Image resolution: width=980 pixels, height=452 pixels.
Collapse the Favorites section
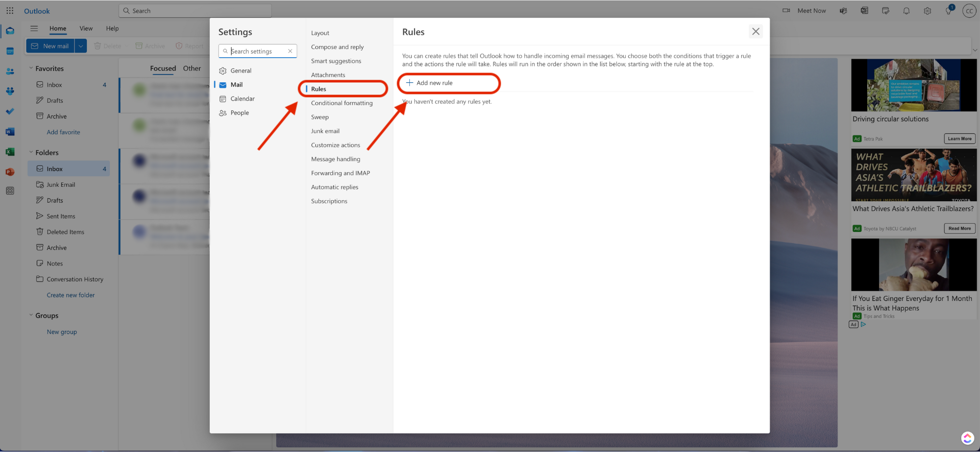[31, 68]
